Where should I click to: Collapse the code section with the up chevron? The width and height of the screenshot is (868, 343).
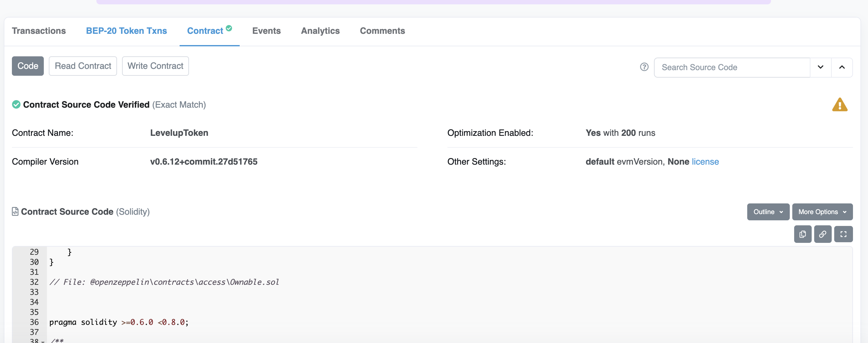pyautogui.click(x=842, y=67)
